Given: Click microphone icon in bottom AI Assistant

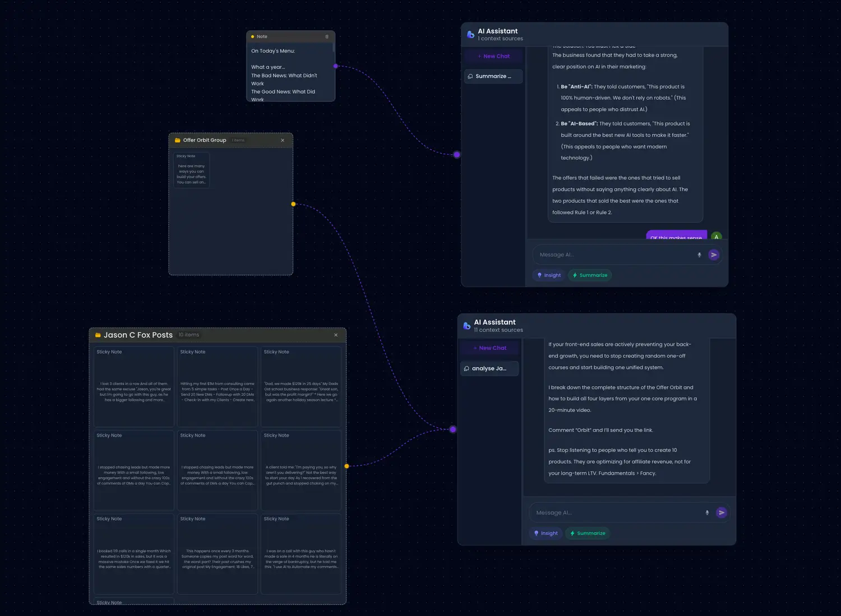Looking at the screenshot, I should [707, 513].
